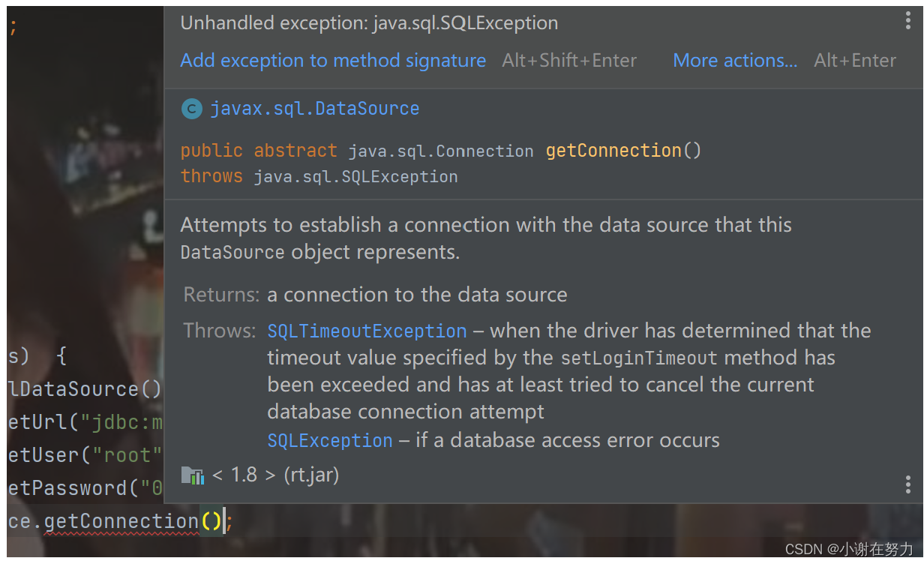Click the highlighted parentheses after getConnection
The image size is (924, 564).
[x=211, y=521]
